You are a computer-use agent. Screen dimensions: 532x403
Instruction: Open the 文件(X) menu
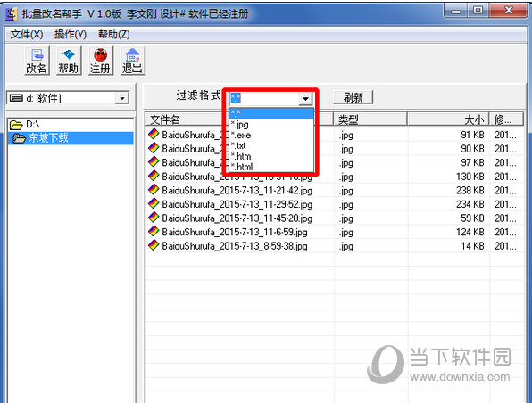point(27,34)
